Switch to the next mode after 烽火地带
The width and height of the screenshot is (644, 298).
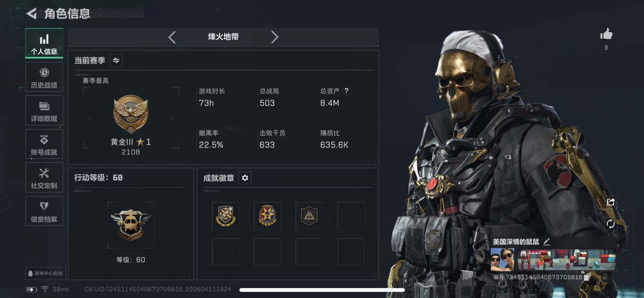274,37
